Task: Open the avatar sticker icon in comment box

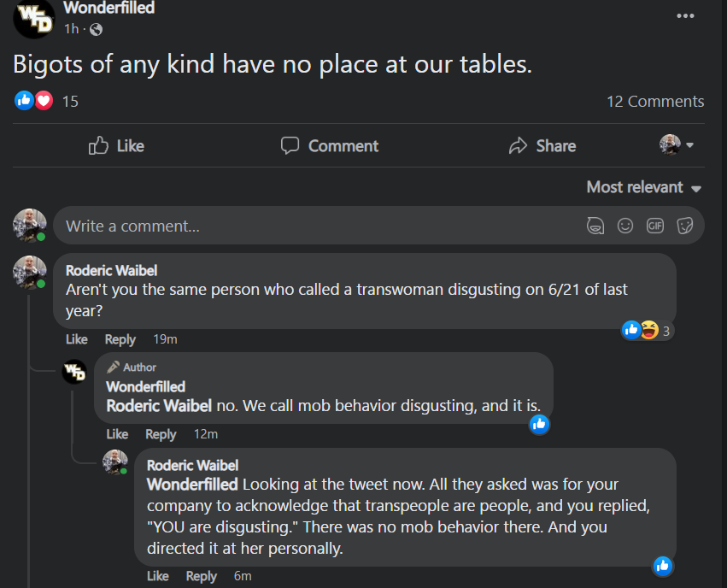Action: click(x=595, y=226)
